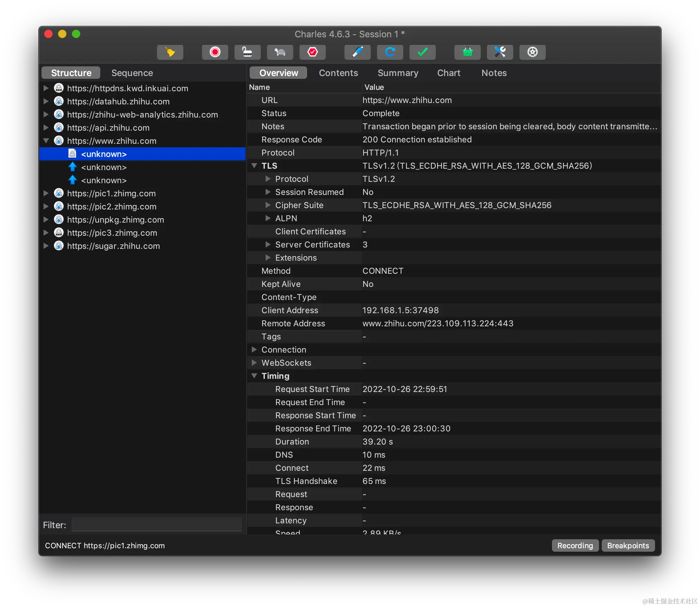Toggle the red record button
This screenshot has height=607, width=700.
click(215, 52)
